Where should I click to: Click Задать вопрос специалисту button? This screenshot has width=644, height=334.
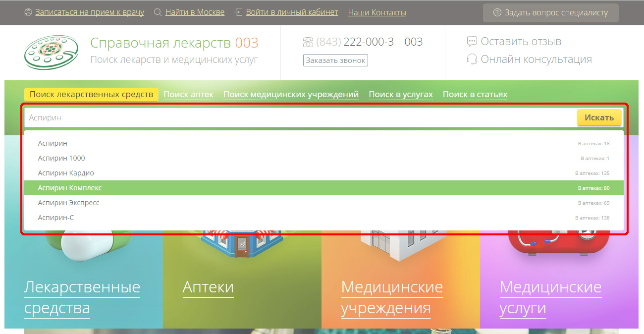551,13
